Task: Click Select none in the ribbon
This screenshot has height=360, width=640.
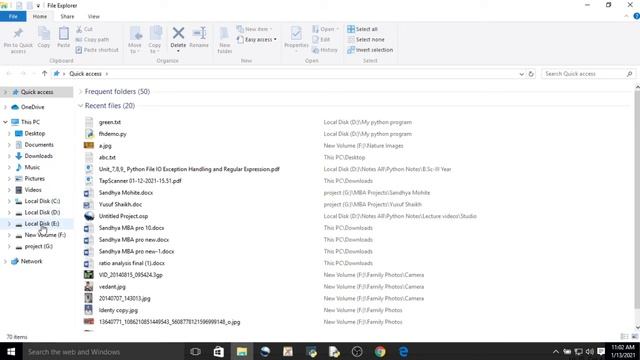Action: pos(366,40)
